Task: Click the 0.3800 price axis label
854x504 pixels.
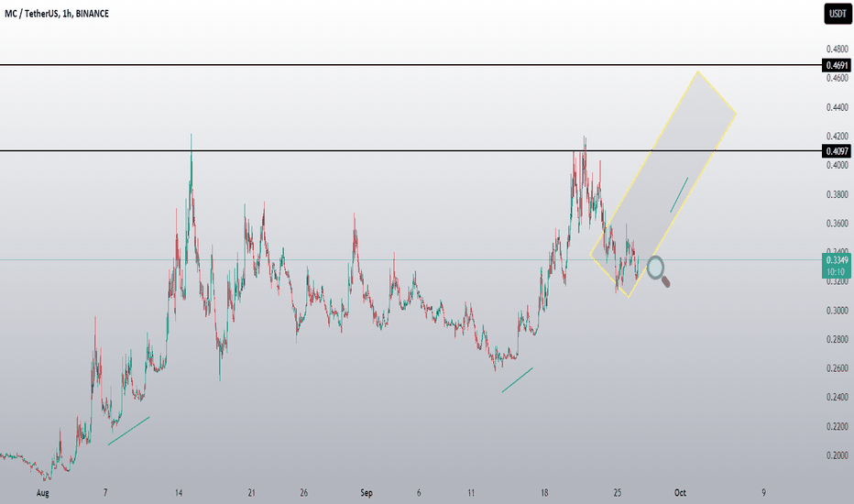Action: [x=838, y=194]
